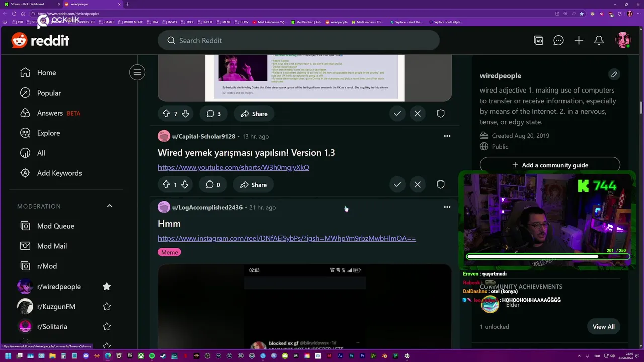Click the Reddit logo
This screenshot has width=644, height=362.
[40, 40]
